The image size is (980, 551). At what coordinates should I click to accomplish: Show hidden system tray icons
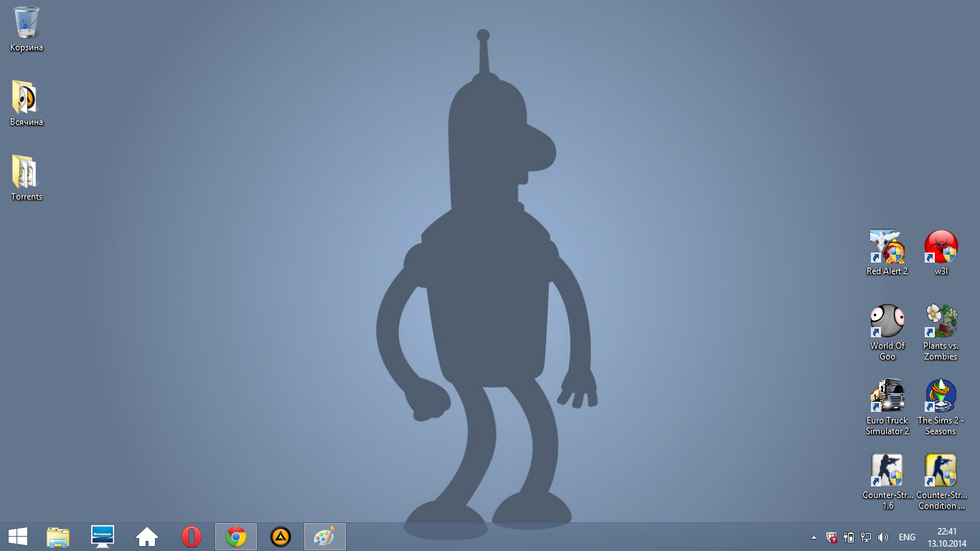click(x=814, y=537)
